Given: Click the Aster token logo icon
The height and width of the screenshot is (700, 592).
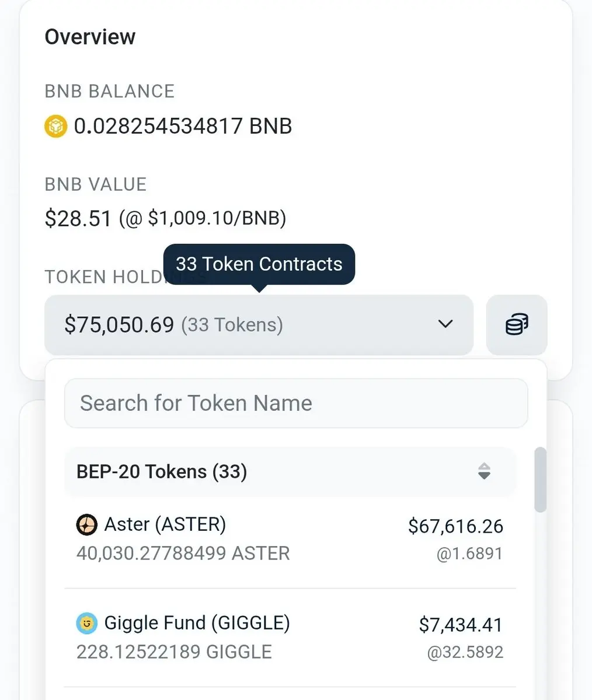Looking at the screenshot, I should point(87,525).
